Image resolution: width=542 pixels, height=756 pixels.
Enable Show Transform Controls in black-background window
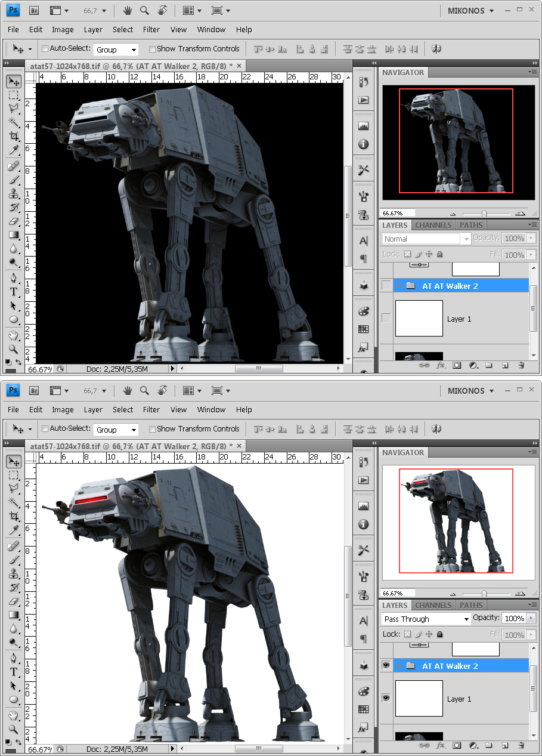pos(152,49)
